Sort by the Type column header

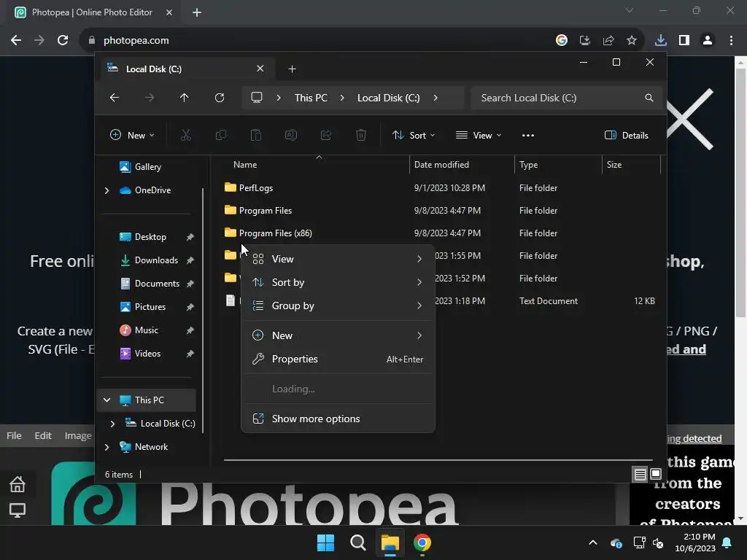pos(558,165)
